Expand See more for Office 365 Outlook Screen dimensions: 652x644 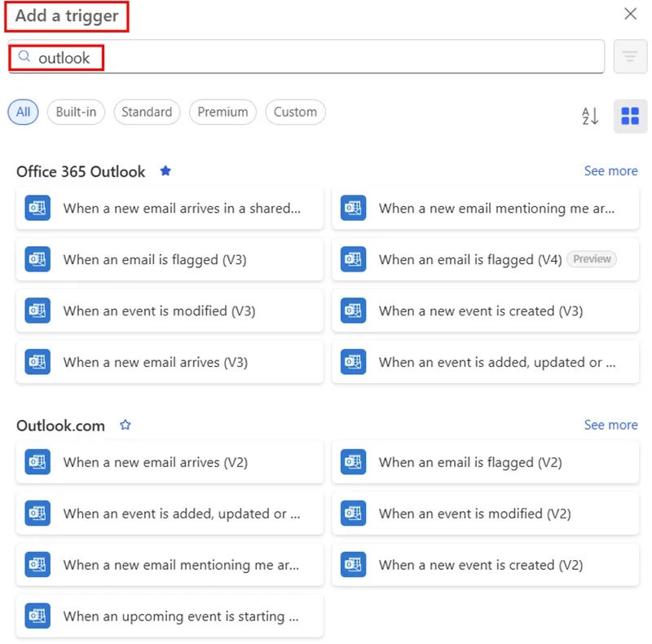click(610, 170)
